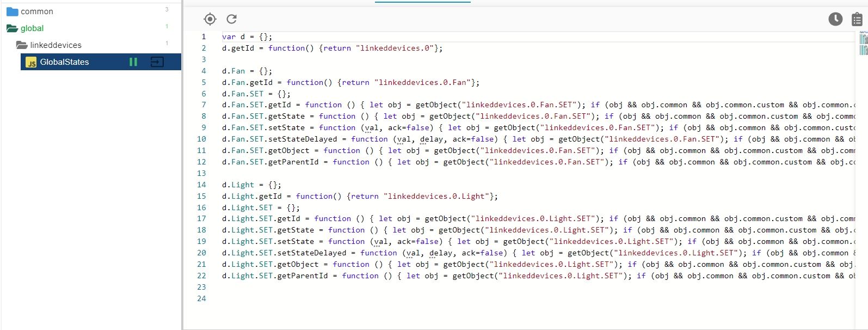Click the string "linkeddevices.0" on line 2
Viewport: 868px width, 330px height.
click(395, 48)
